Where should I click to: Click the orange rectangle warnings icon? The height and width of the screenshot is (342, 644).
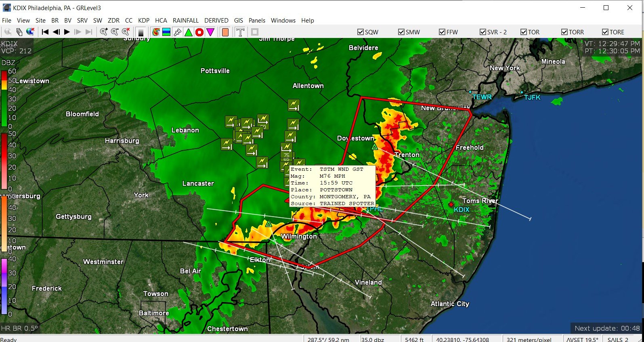tap(225, 32)
